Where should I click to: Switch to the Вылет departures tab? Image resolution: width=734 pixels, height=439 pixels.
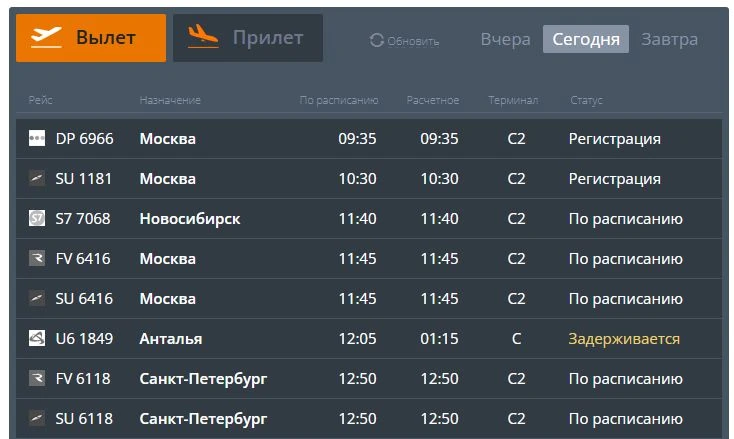point(91,38)
